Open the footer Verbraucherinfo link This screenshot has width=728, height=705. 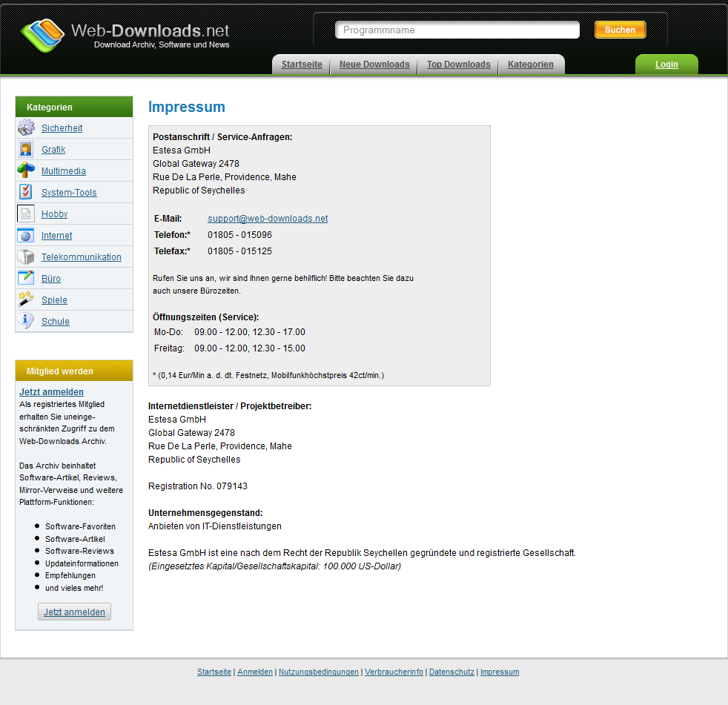coord(394,672)
